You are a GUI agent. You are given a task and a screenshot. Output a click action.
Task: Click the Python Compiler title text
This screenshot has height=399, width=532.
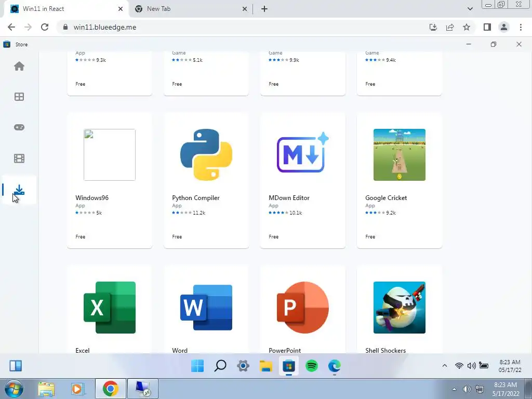coord(196,198)
